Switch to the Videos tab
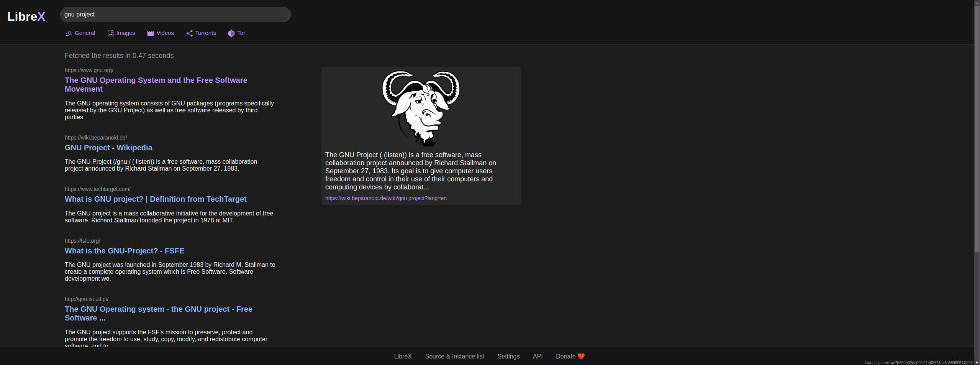This screenshot has height=365, width=980. click(x=161, y=33)
